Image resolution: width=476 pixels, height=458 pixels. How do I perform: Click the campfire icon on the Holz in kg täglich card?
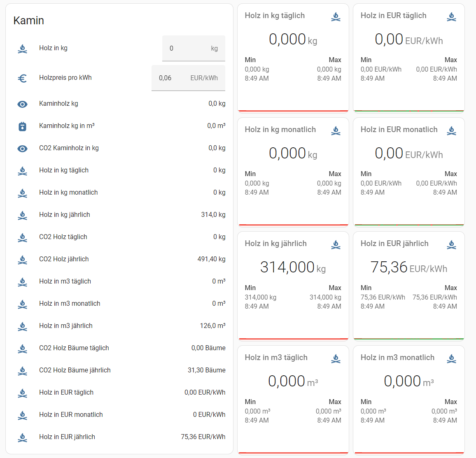coord(336,17)
